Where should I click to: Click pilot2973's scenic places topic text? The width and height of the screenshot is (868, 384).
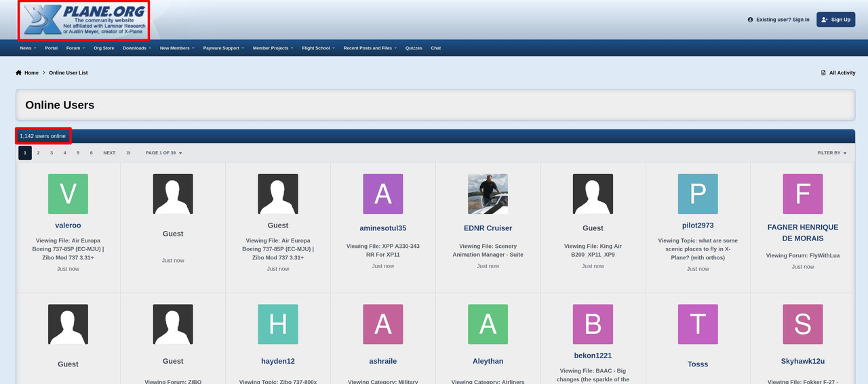698,249
